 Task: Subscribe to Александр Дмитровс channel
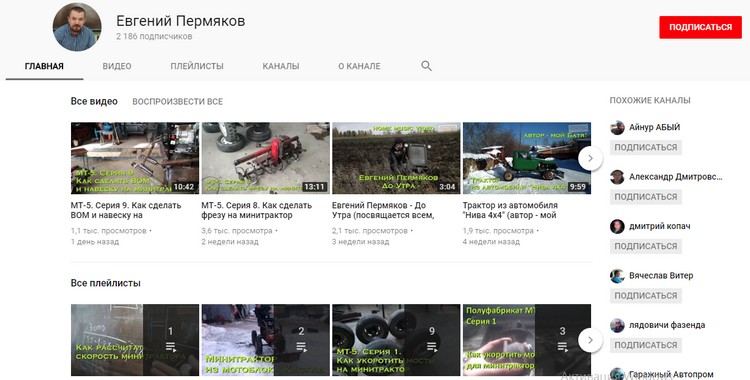point(646,197)
